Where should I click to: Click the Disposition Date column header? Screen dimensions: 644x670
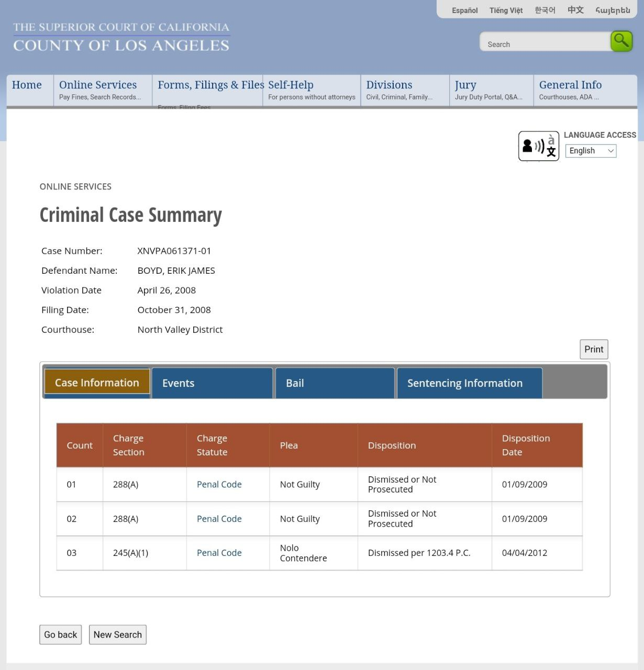tap(537, 445)
